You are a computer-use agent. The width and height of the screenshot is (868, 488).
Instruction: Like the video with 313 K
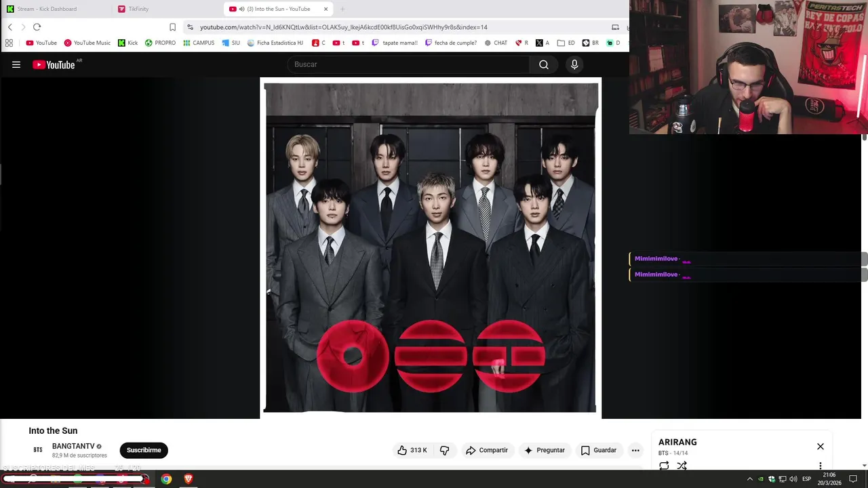click(x=412, y=450)
